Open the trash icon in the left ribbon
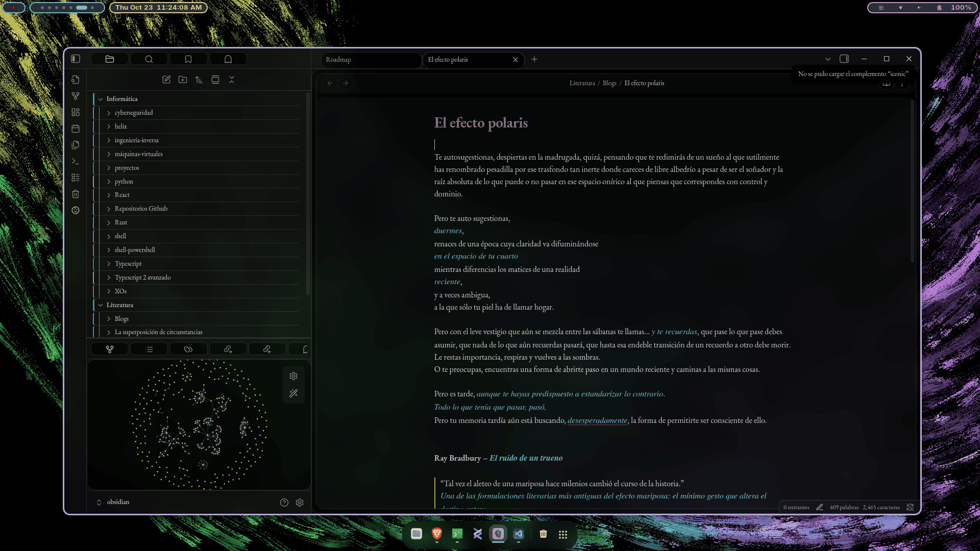 coord(76,194)
